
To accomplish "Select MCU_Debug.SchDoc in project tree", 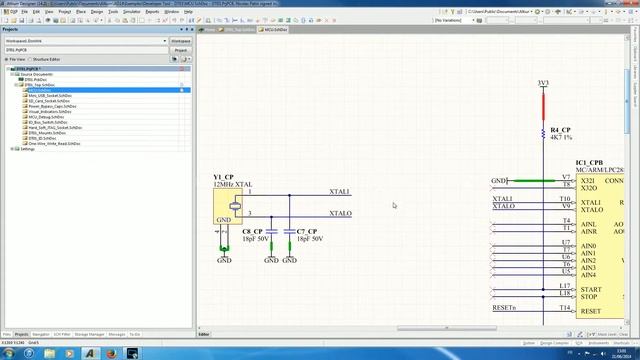I will [x=46, y=117].
